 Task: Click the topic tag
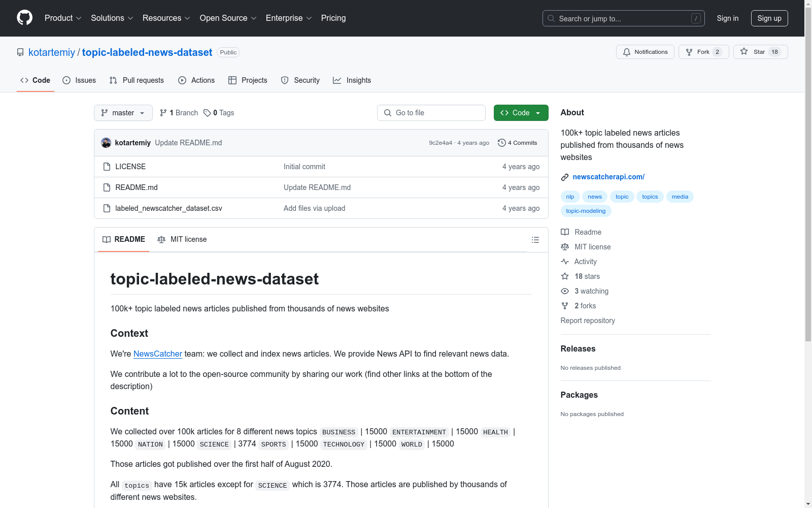622,197
